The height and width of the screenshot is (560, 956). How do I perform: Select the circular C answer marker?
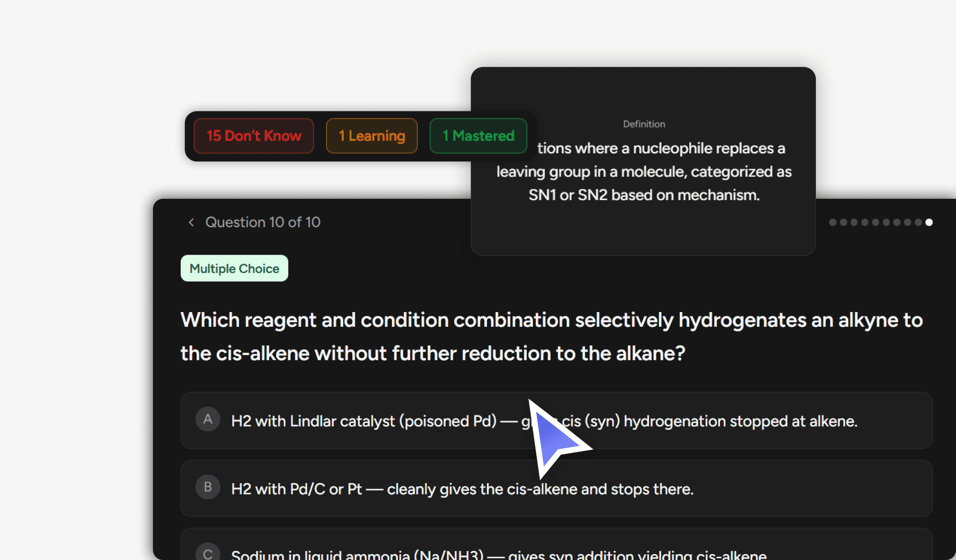pos(207,553)
